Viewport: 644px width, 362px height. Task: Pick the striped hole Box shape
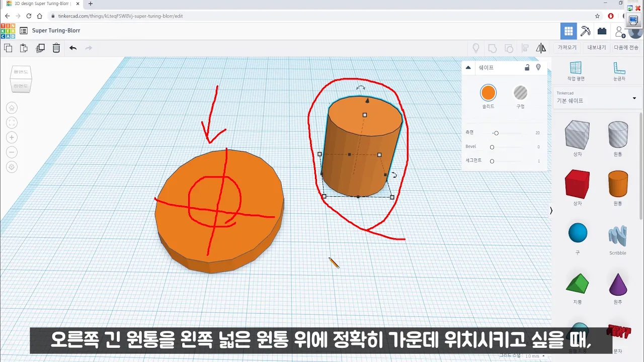577,136
